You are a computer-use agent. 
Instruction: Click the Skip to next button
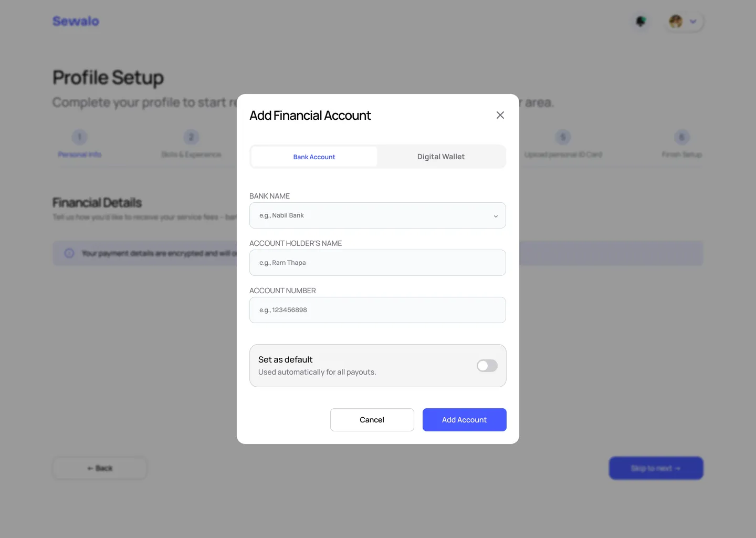tap(656, 468)
